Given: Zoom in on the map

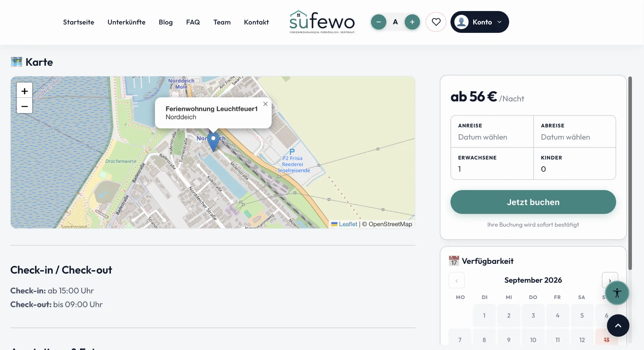Looking at the screenshot, I should [x=24, y=91].
